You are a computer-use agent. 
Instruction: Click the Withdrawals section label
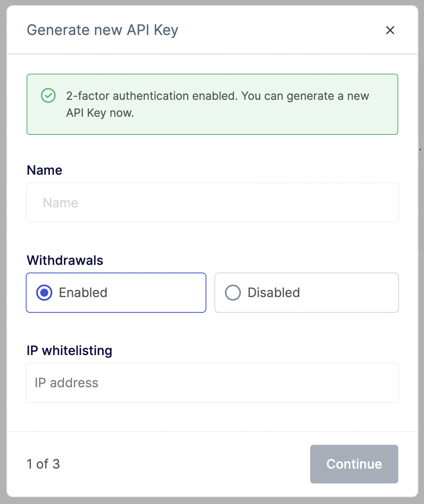point(65,260)
